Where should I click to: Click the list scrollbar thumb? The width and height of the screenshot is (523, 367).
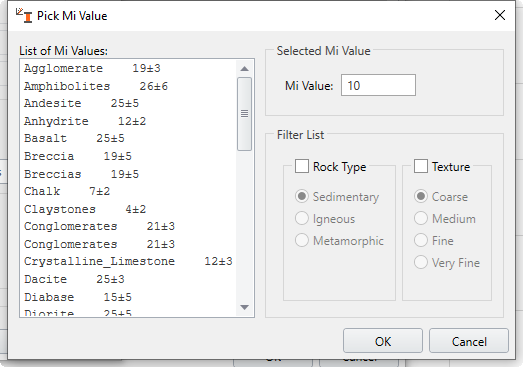[244, 114]
